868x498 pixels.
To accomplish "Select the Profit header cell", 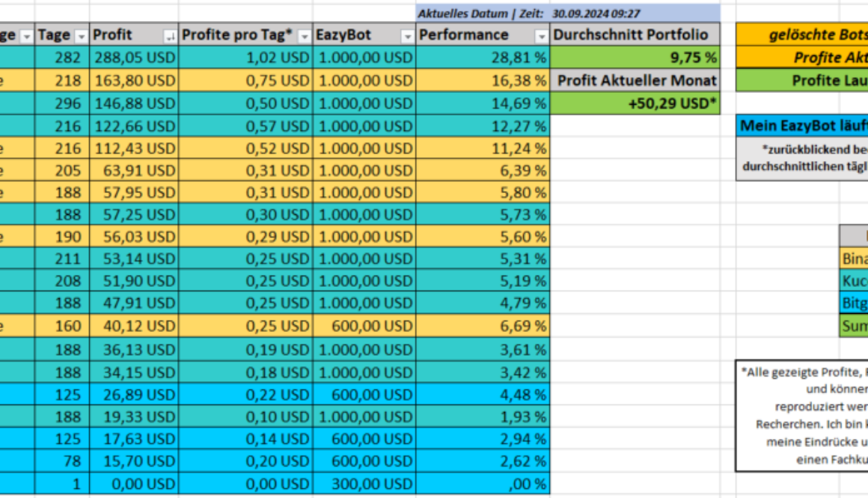I will tap(134, 35).
